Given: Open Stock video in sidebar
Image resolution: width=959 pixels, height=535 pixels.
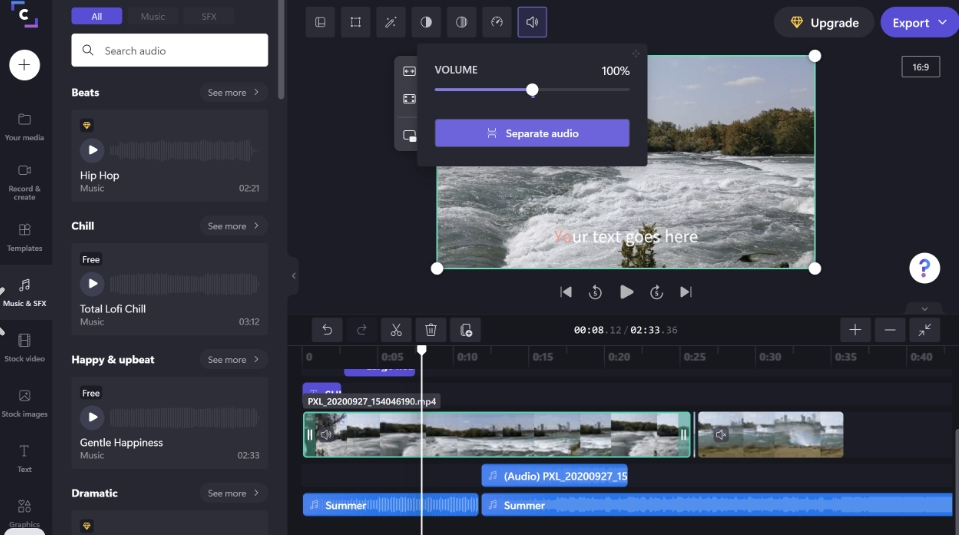Looking at the screenshot, I should 24,348.
